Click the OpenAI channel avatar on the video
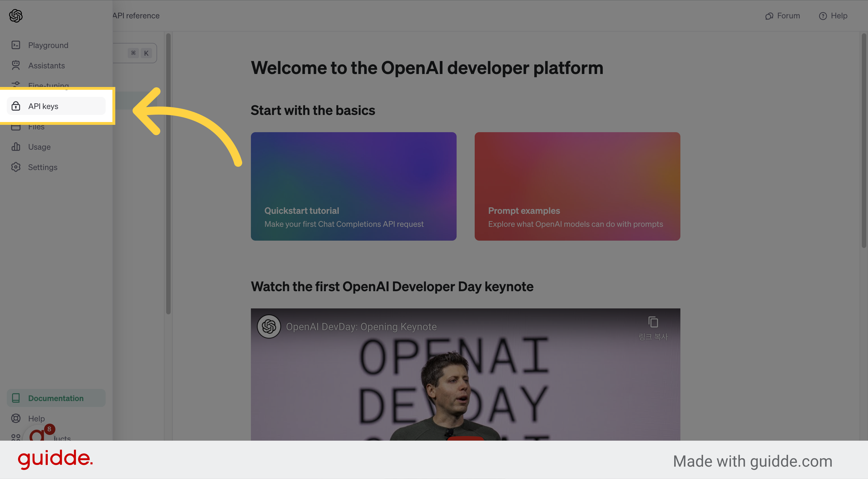Screen dimensions: 868x479 coord(269,326)
